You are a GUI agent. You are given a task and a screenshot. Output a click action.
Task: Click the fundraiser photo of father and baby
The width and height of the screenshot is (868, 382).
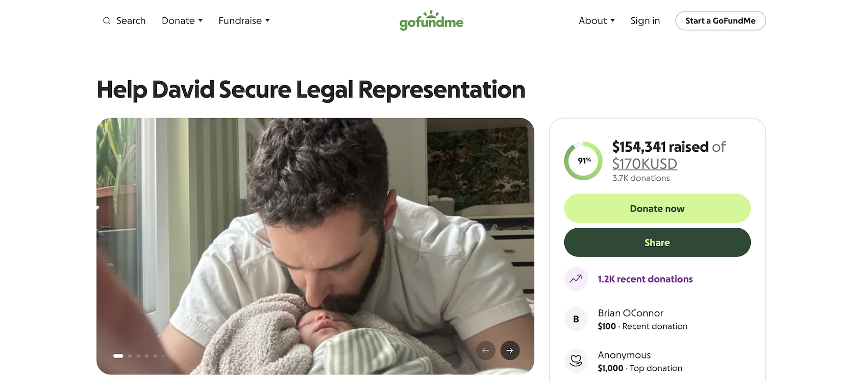click(315, 230)
